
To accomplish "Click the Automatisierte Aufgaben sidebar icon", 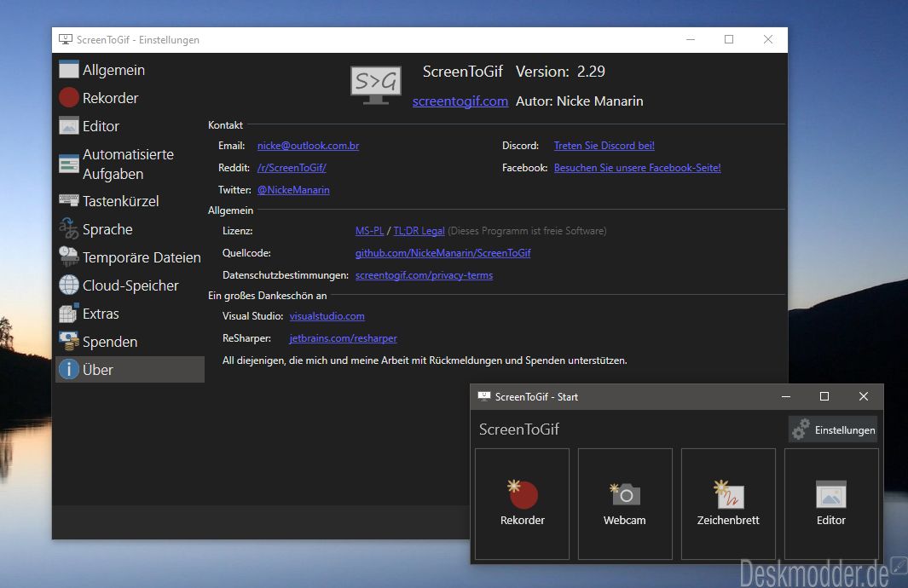I will tap(69, 164).
